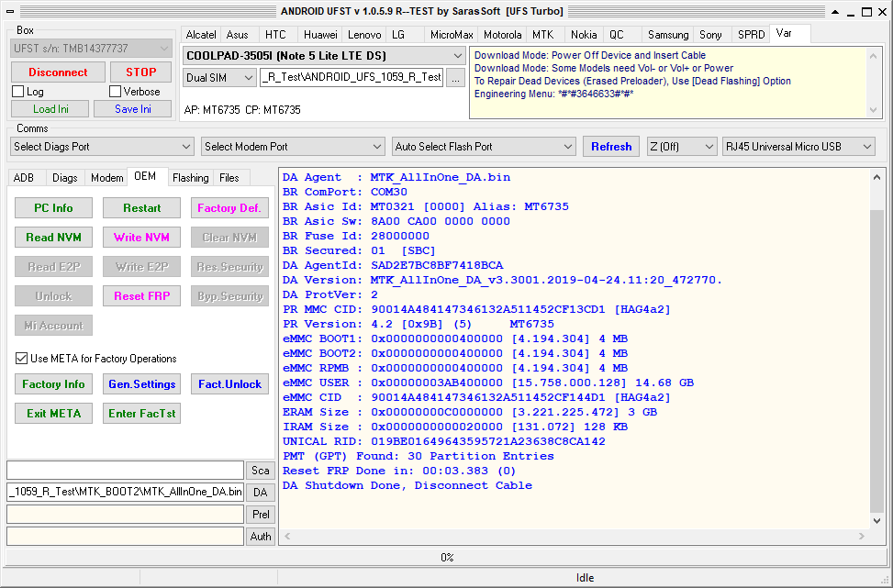The image size is (893, 588).
Task: Click the info notes panel scroll down arrow
Action: click(x=874, y=110)
